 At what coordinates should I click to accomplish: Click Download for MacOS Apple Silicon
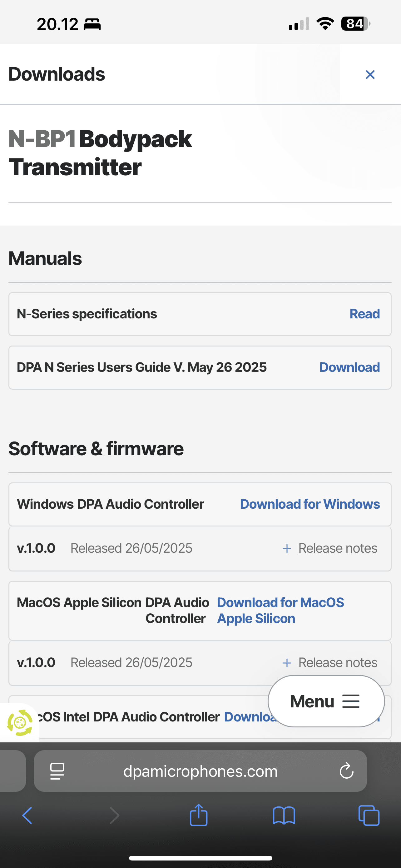point(280,610)
